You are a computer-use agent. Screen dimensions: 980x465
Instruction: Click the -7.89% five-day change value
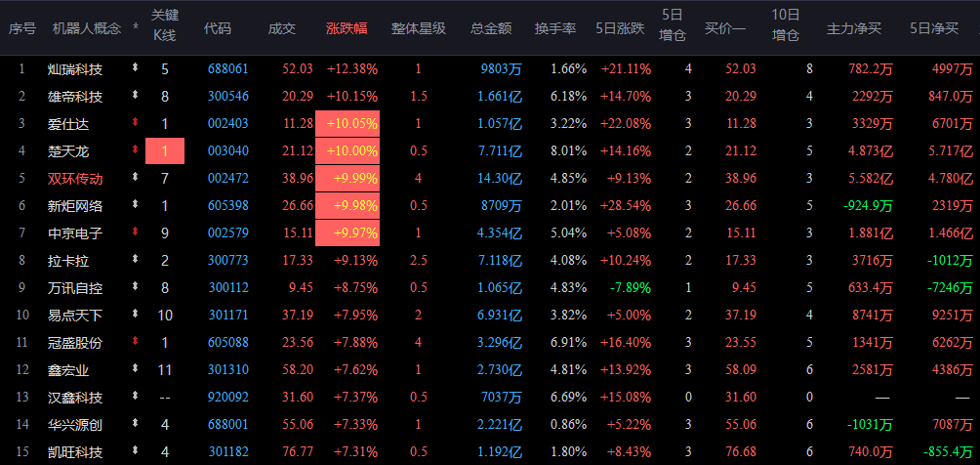(x=631, y=288)
